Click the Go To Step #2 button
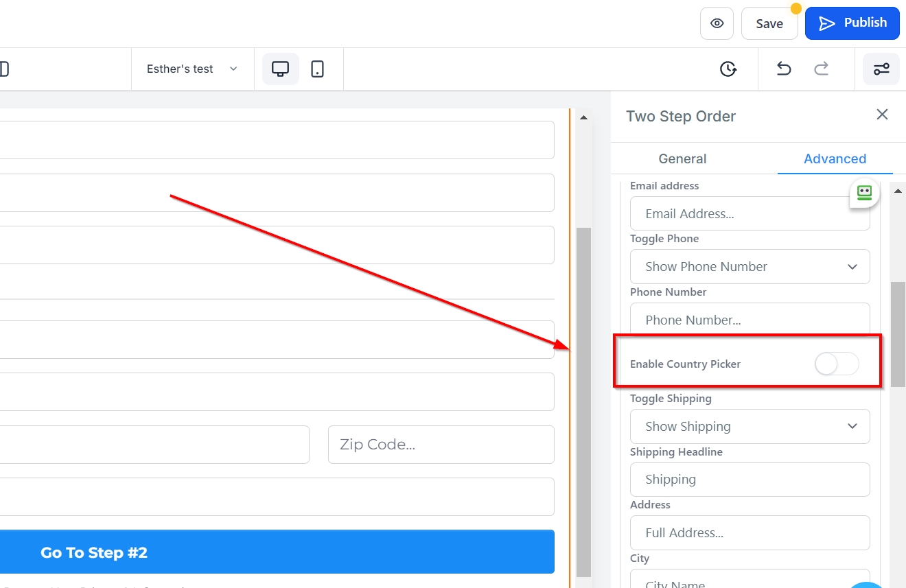Viewport: 906px width, 588px height. (275, 552)
